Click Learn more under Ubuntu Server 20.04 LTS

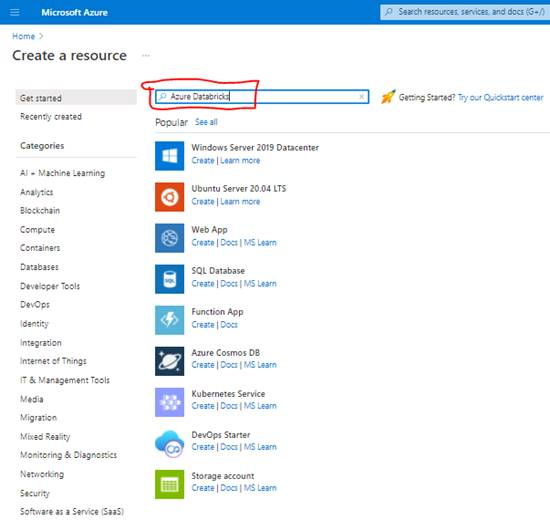[x=240, y=201]
